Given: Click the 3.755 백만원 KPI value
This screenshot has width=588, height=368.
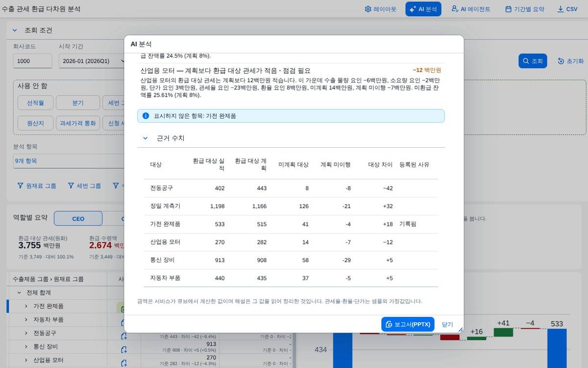Looking at the screenshot, I should [x=39, y=245].
